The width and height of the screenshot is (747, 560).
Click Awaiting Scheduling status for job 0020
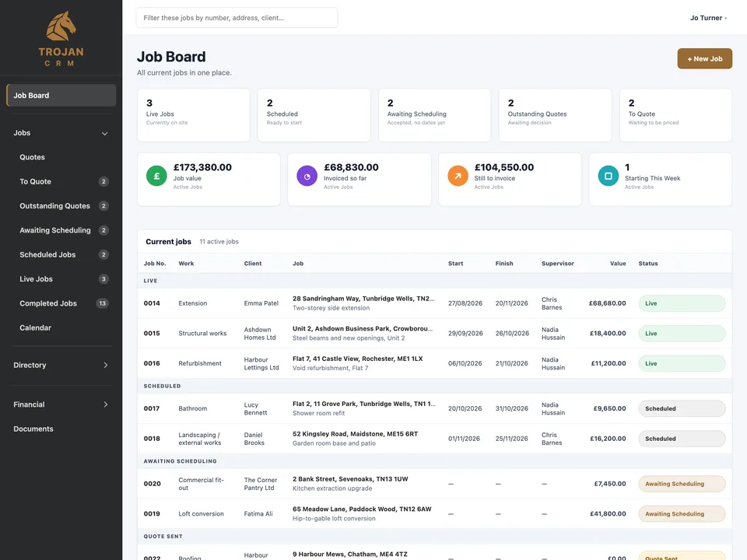[x=682, y=484]
